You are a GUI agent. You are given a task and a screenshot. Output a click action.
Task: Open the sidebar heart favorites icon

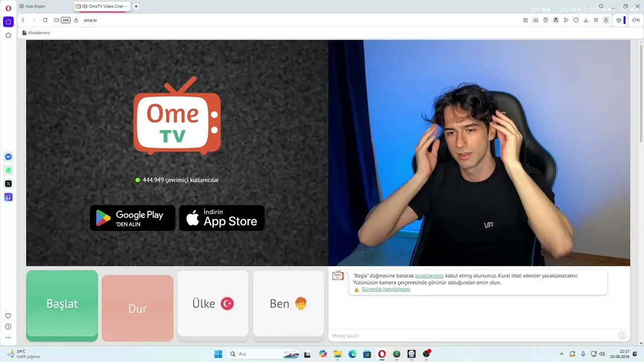point(8,316)
